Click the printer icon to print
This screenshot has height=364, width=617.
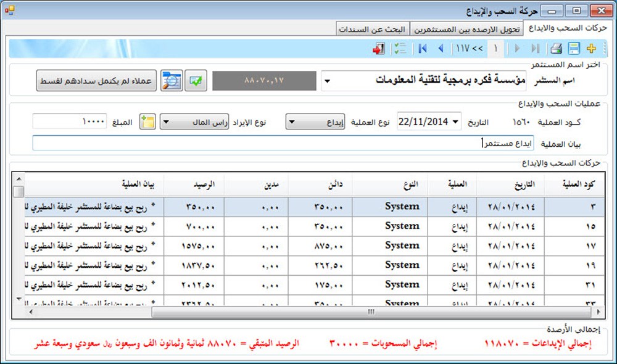click(556, 49)
